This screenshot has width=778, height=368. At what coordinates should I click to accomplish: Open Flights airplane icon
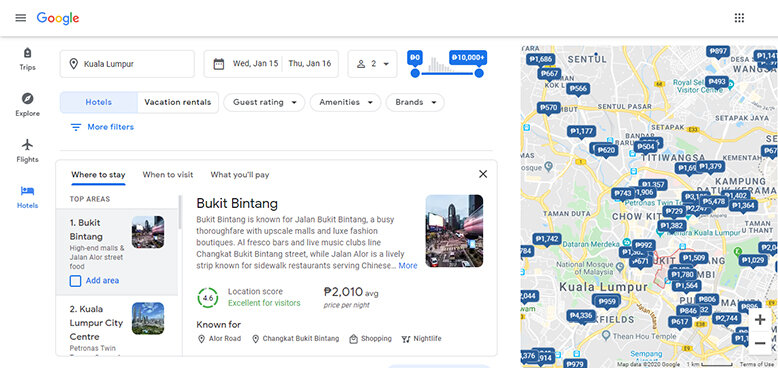click(x=27, y=144)
